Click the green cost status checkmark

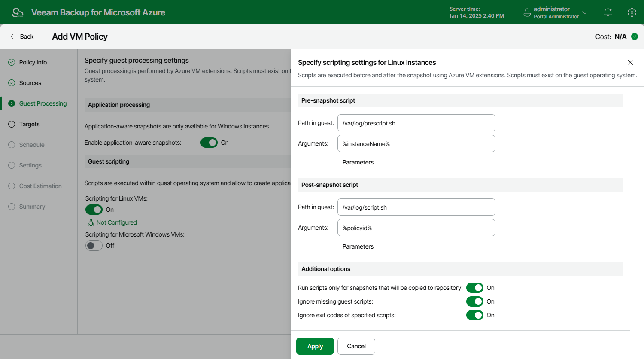point(635,37)
